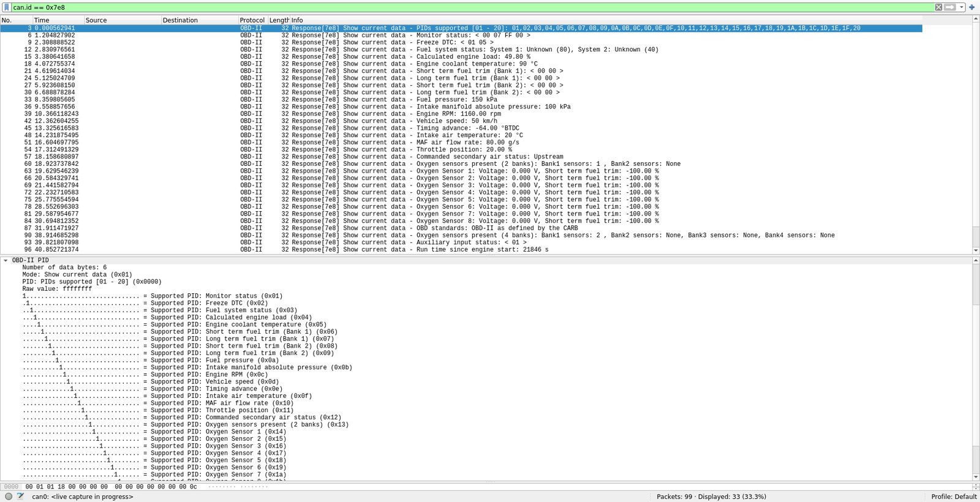This screenshot has height=502, width=980.
Task: Select packet 15 Calculated engine load row
Action: (x=461, y=57)
